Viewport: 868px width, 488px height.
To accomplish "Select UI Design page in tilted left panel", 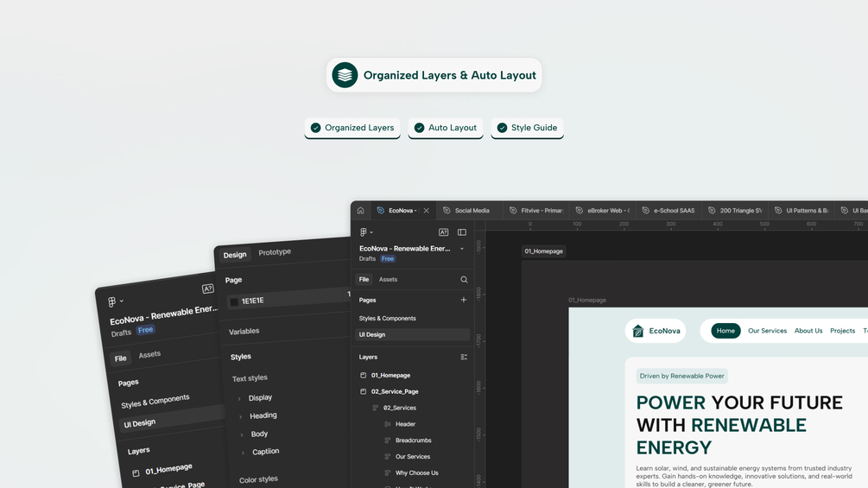I will tap(170, 420).
